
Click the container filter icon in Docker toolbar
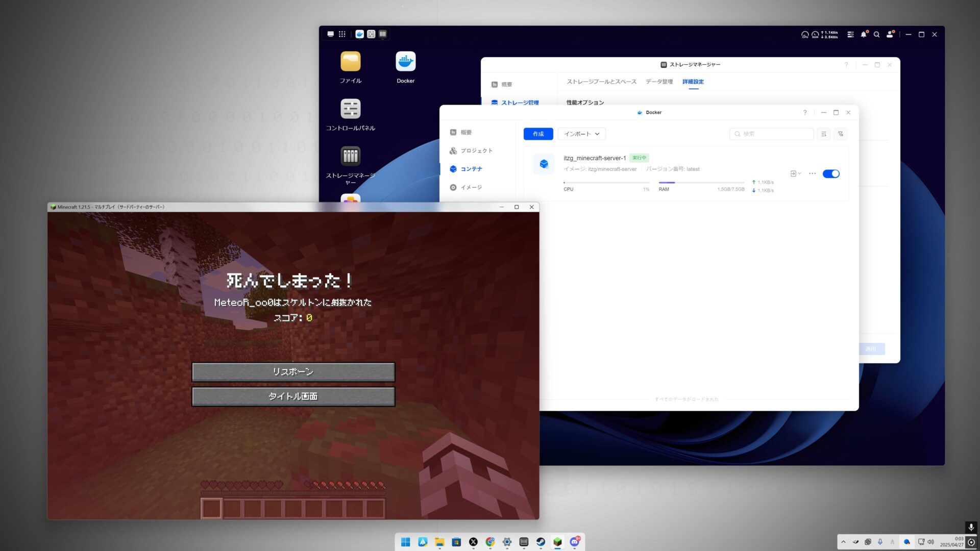point(840,134)
